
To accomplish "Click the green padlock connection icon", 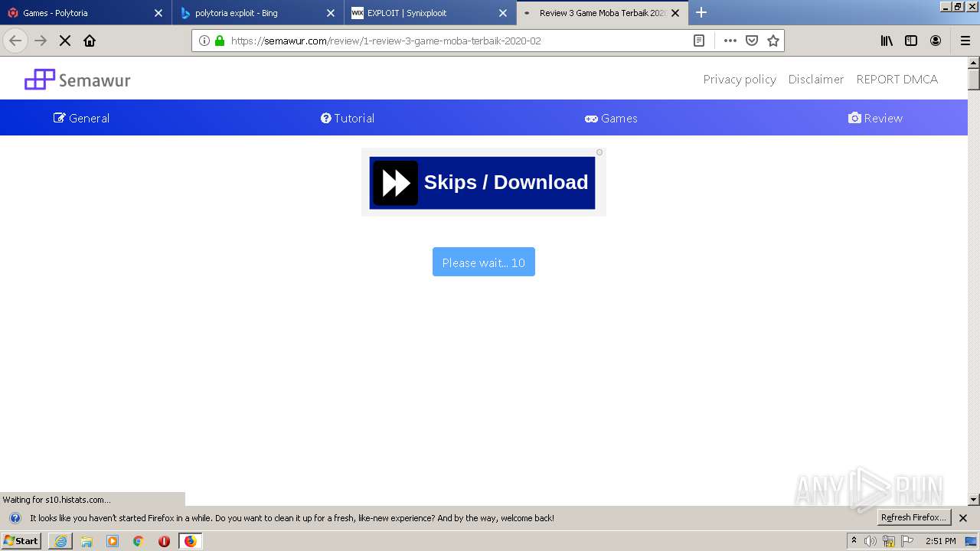I will click(220, 41).
